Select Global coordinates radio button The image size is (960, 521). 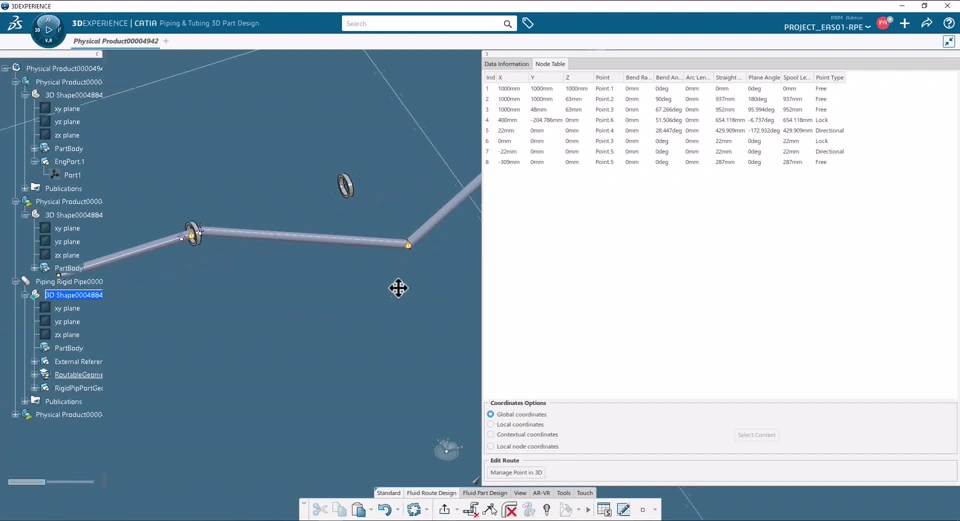(491, 414)
